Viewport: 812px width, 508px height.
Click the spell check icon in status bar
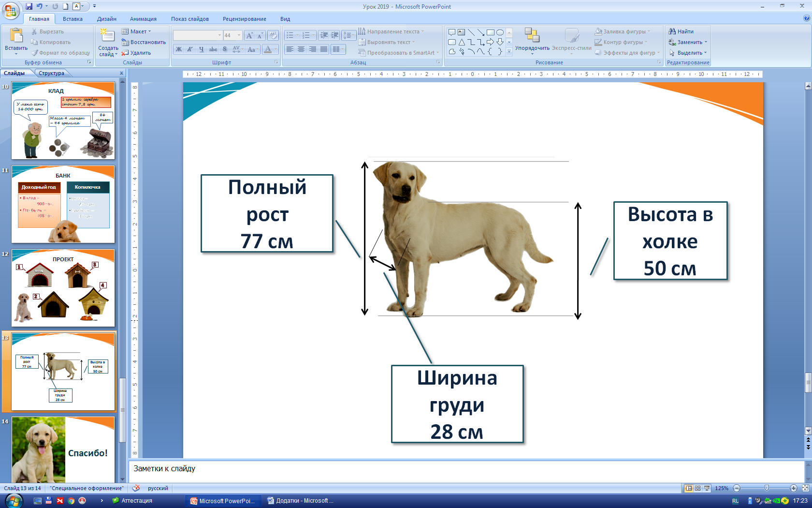click(x=136, y=488)
